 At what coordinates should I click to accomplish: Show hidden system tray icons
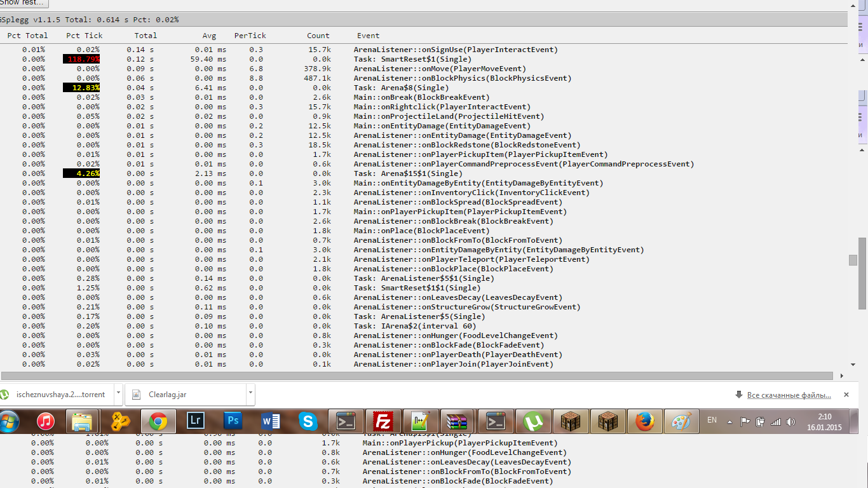(x=729, y=421)
